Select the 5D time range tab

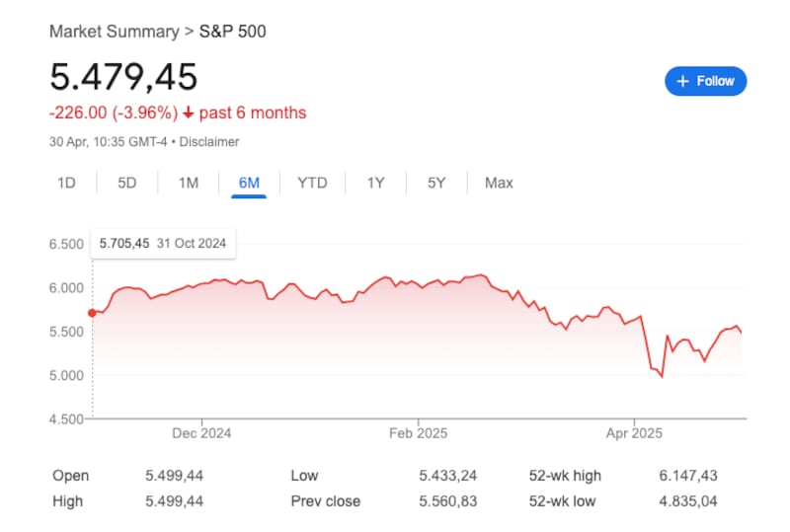(127, 183)
